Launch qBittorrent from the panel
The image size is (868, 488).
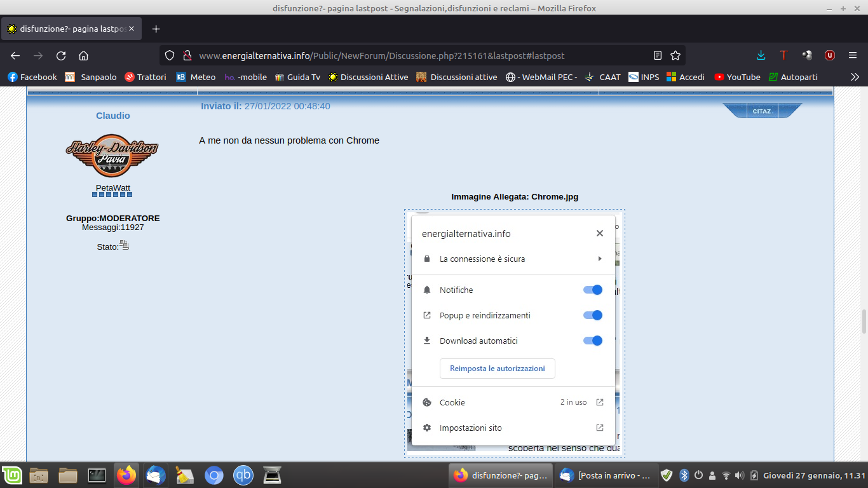point(243,475)
